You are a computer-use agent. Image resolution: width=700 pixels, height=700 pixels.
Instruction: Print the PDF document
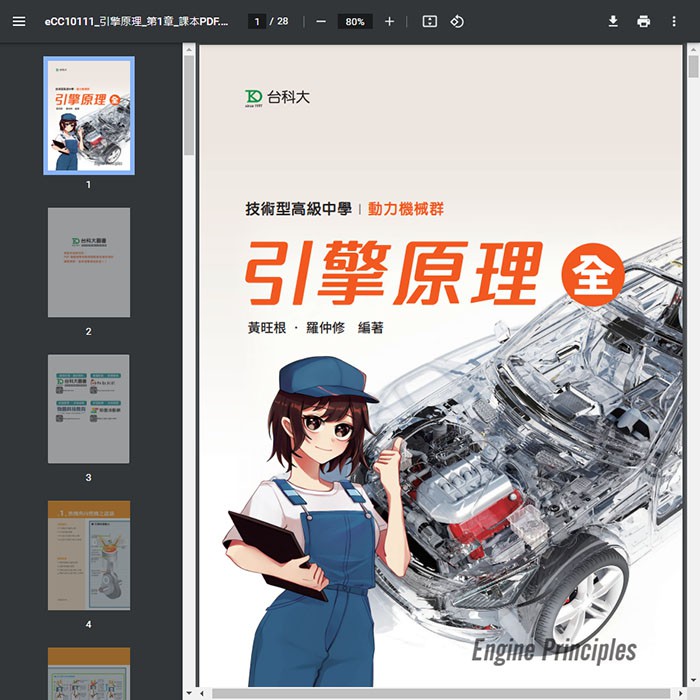643,21
